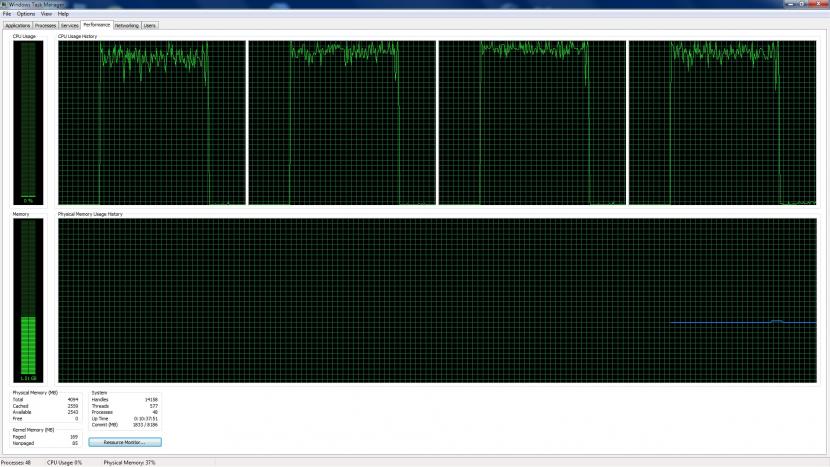Image resolution: width=830 pixels, height=467 pixels.
Task: Open the File menu
Action: point(7,14)
